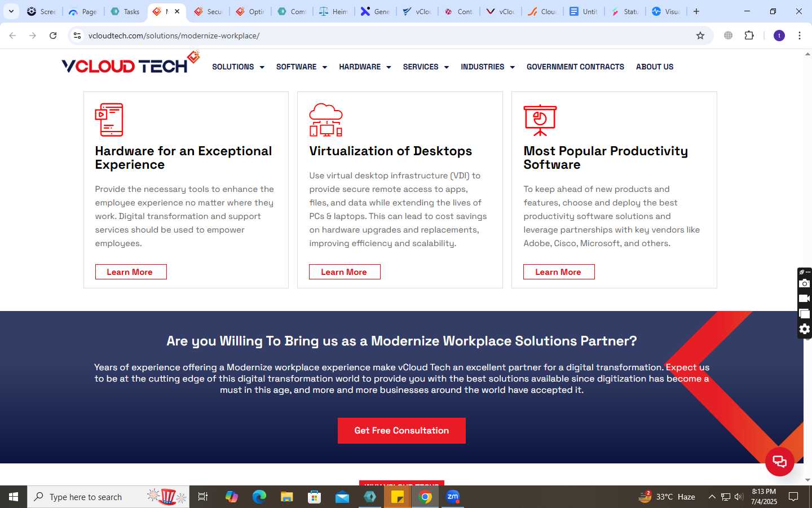This screenshot has height=508, width=812.
Task: Bookmark this page with the star icon
Action: pyautogui.click(x=700, y=36)
